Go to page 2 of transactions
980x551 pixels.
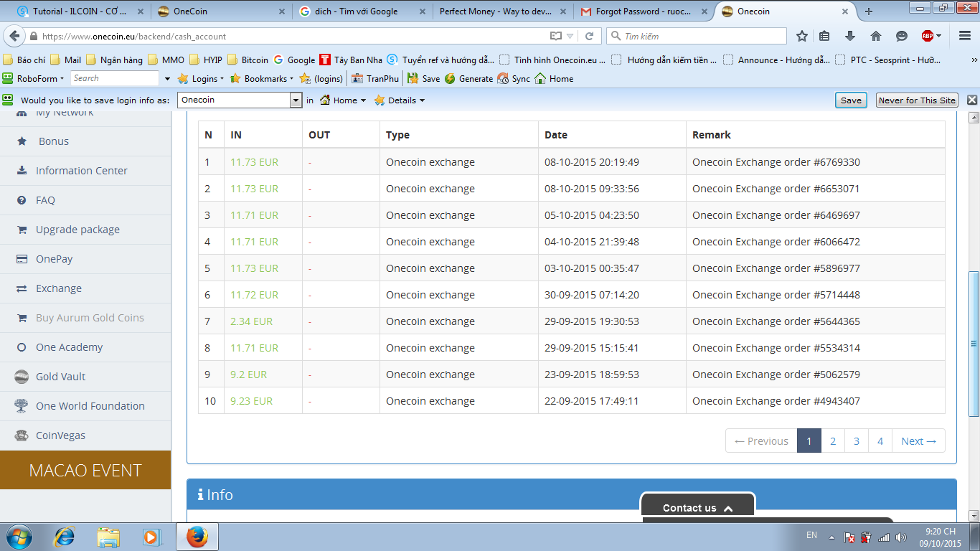[x=832, y=441]
